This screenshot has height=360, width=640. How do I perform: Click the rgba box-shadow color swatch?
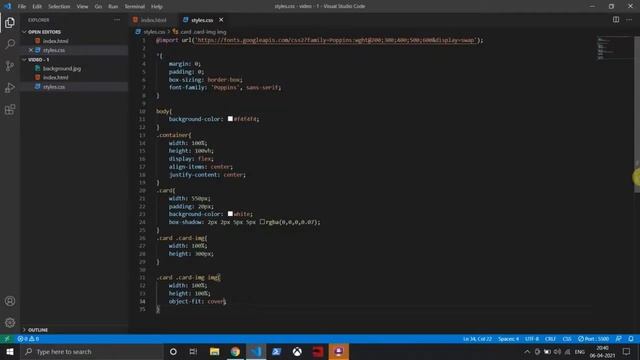pos(262,222)
